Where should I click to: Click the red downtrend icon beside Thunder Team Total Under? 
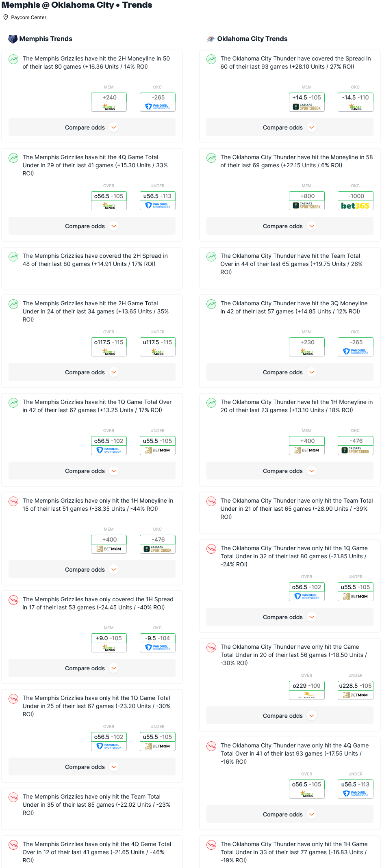pyautogui.click(x=211, y=501)
